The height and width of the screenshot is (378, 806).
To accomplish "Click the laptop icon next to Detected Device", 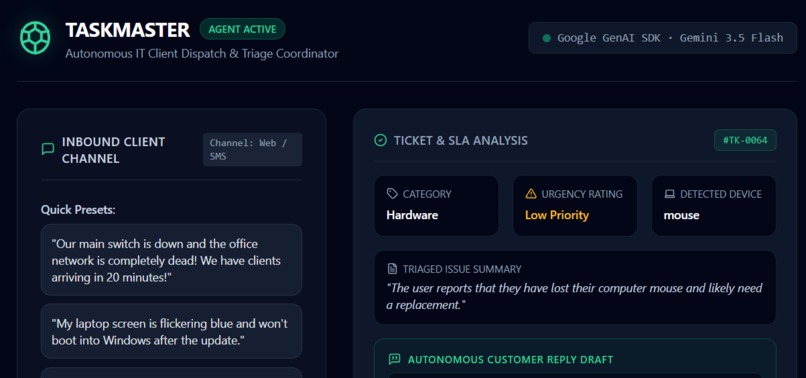I will pyautogui.click(x=669, y=194).
